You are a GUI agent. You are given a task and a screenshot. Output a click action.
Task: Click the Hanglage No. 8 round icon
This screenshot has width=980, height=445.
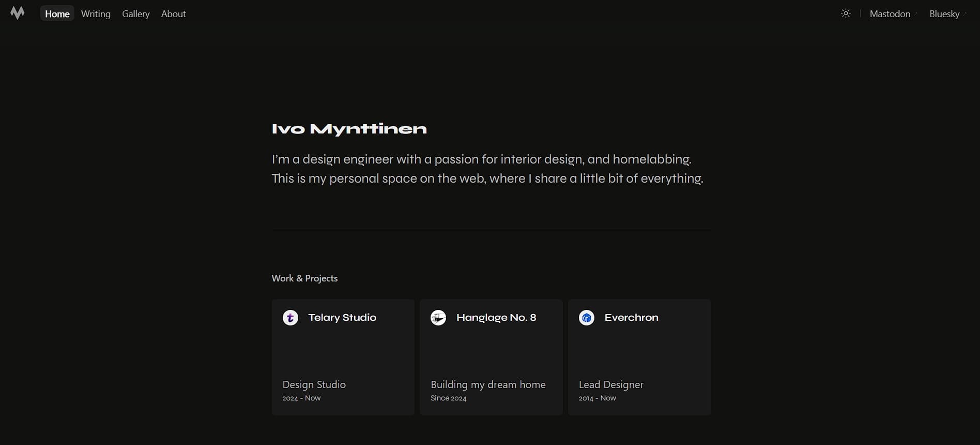point(438,318)
